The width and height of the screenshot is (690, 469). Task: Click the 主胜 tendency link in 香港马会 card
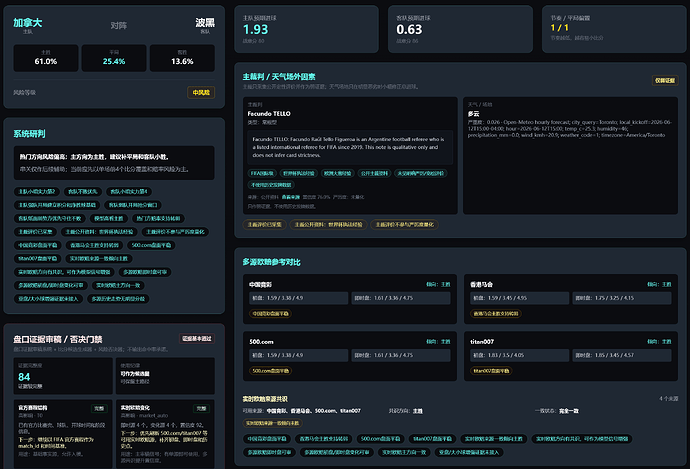(x=667, y=284)
